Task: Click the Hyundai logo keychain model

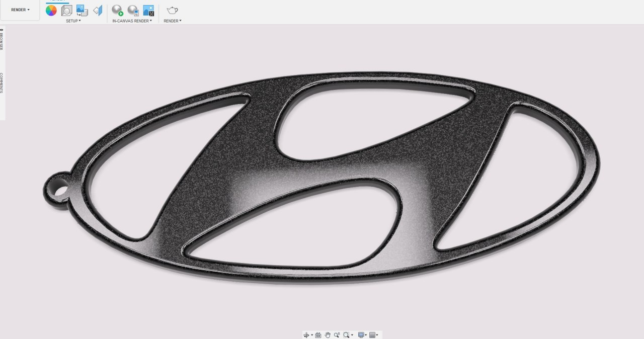Action: click(322, 179)
